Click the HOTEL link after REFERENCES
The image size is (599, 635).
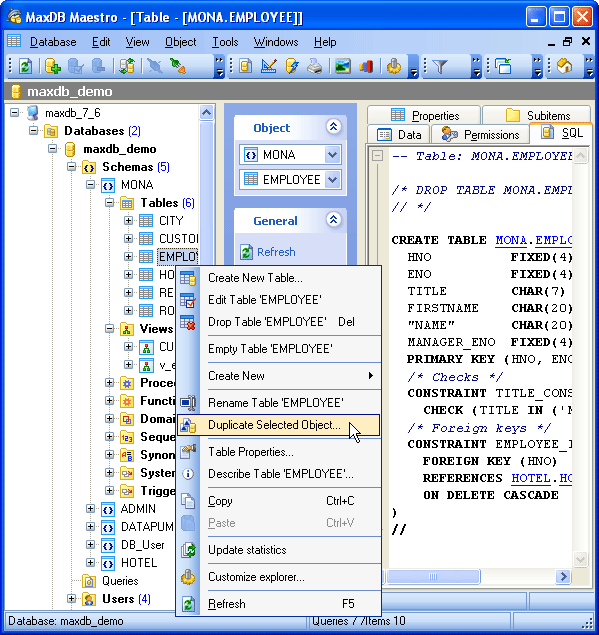click(531, 478)
